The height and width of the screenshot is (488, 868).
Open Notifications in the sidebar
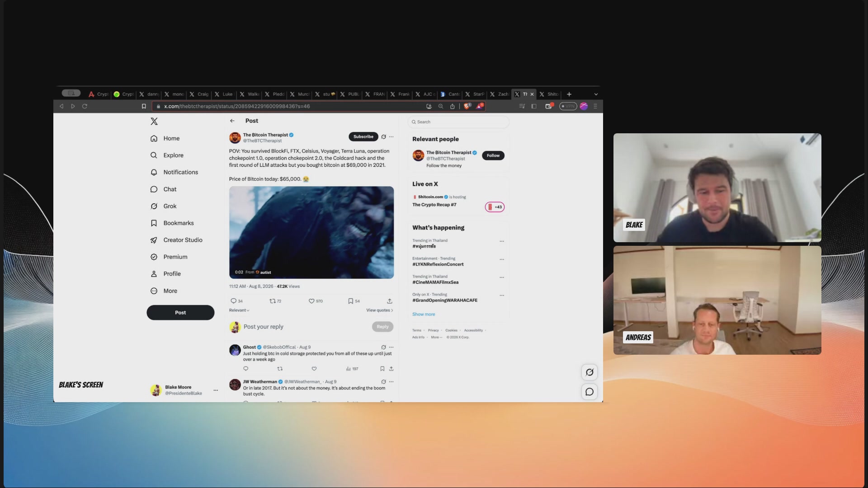(174, 172)
